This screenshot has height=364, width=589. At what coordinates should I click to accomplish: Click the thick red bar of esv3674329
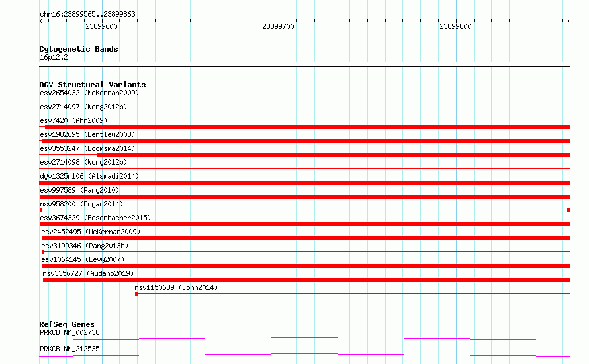click(x=305, y=224)
